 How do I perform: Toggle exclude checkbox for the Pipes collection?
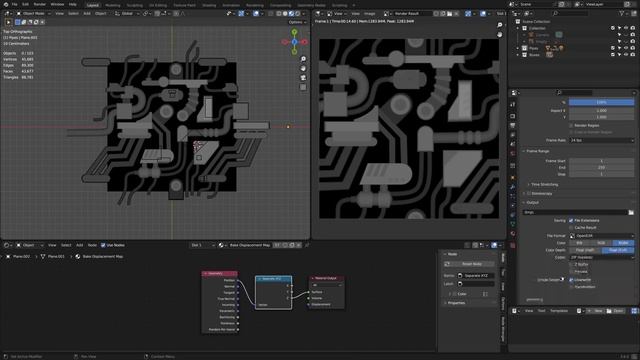tap(613, 48)
